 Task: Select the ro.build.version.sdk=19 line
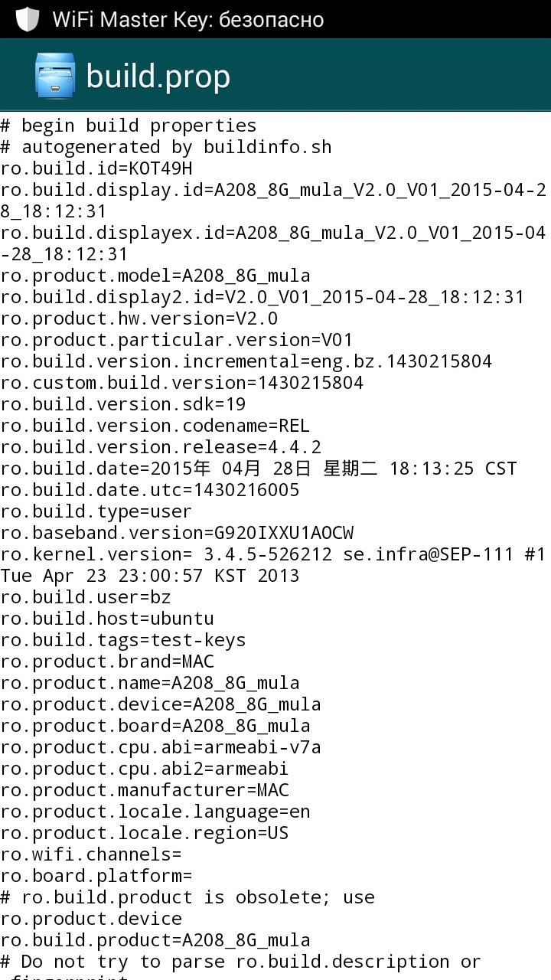123,403
